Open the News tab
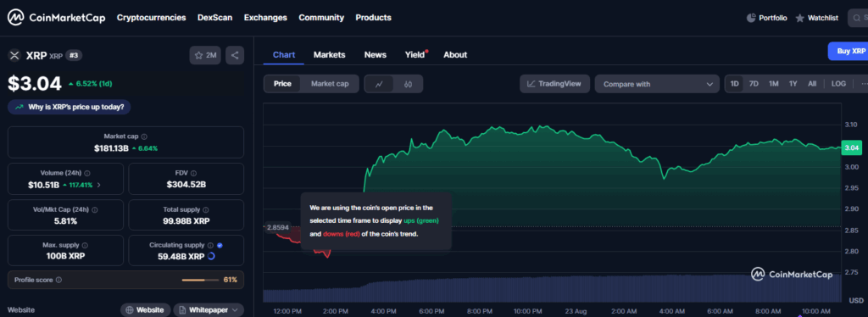This screenshot has height=317, width=868. click(376, 55)
